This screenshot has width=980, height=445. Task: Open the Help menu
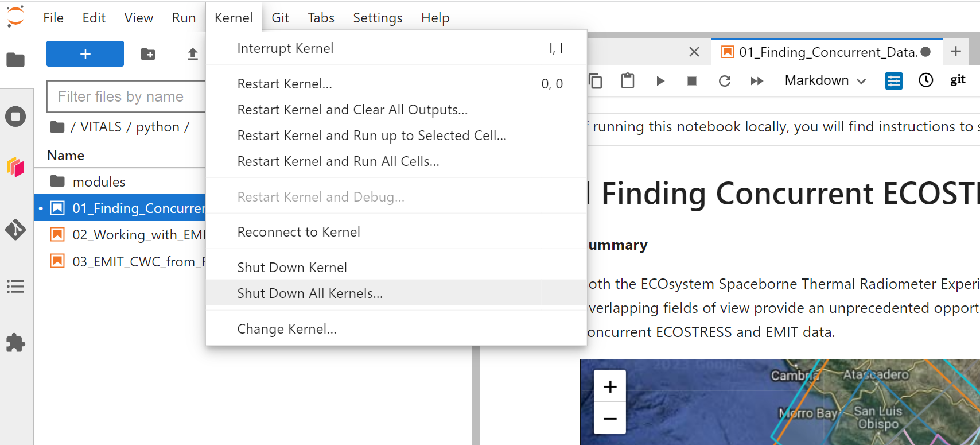435,18
